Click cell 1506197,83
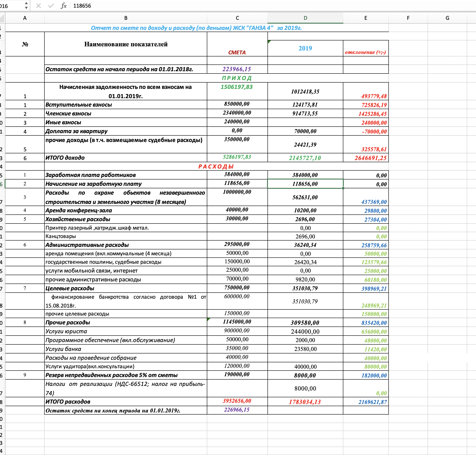The height and width of the screenshot is (455, 476). point(237,91)
